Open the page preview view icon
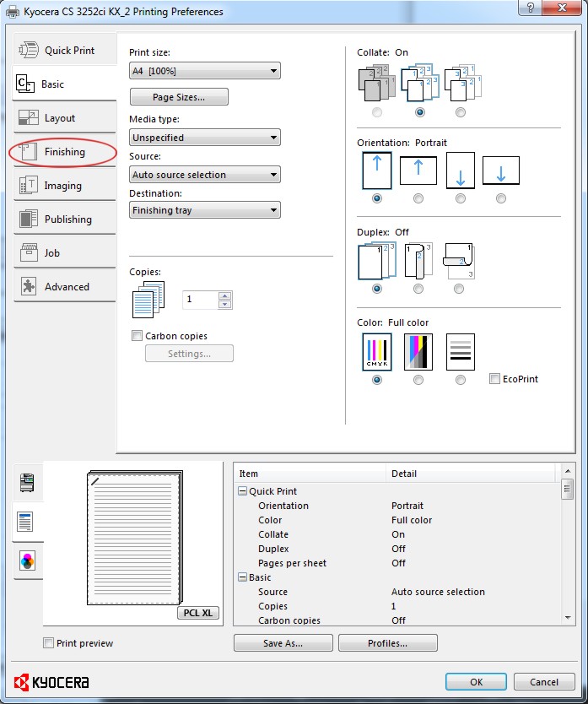Image resolution: width=588 pixels, height=704 pixels. 25,522
